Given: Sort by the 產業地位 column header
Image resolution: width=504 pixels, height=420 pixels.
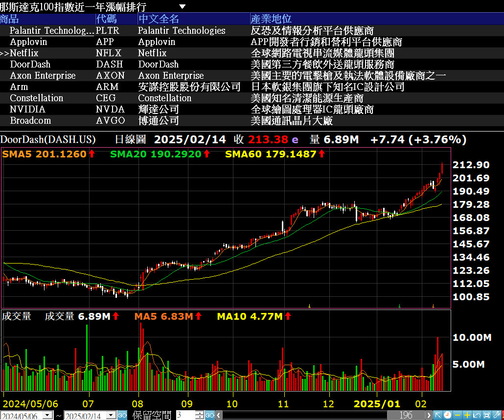Looking at the screenshot, I should (377, 19).
